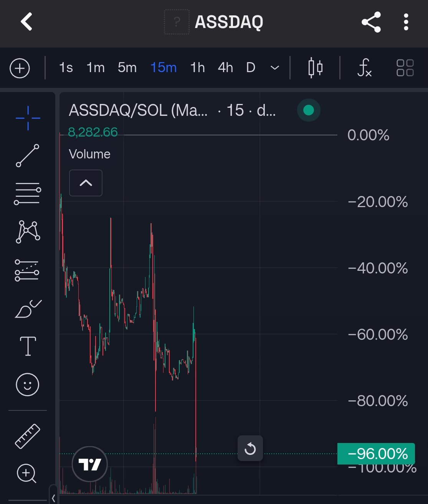Click the -96.00% price label
This screenshot has width=428, height=504.
click(376, 454)
